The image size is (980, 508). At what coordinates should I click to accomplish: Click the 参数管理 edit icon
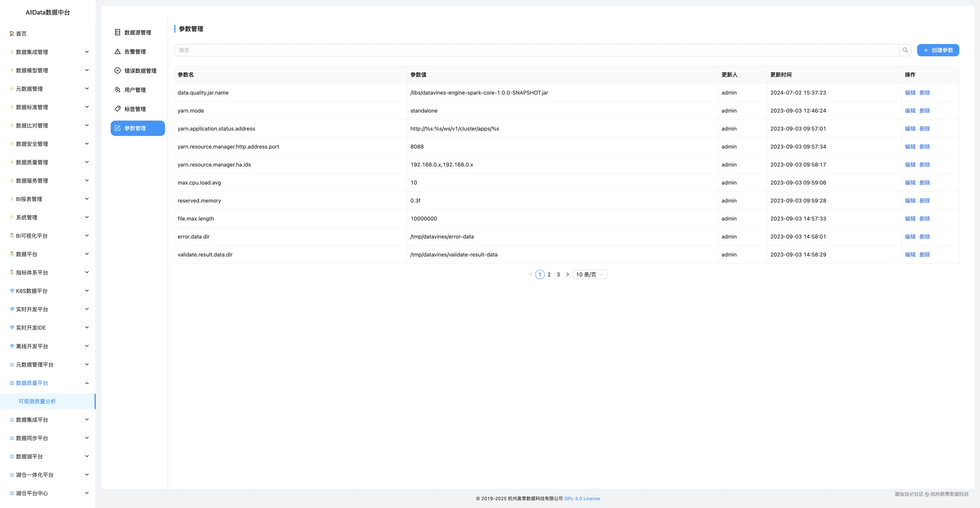118,128
